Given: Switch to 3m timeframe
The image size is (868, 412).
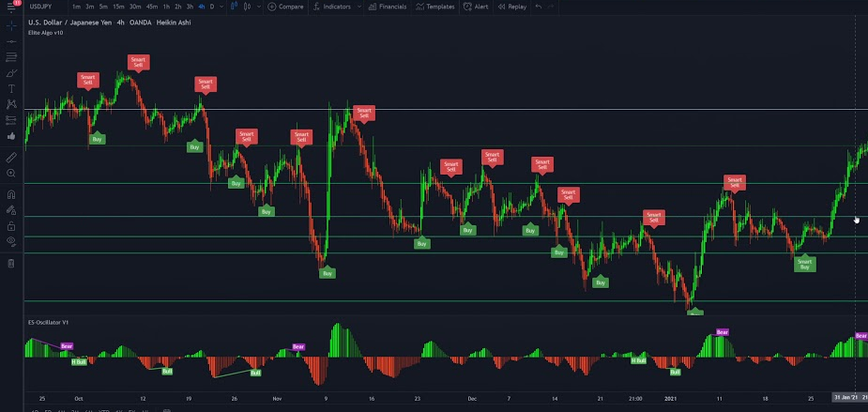Looking at the screenshot, I should pos(90,7).
